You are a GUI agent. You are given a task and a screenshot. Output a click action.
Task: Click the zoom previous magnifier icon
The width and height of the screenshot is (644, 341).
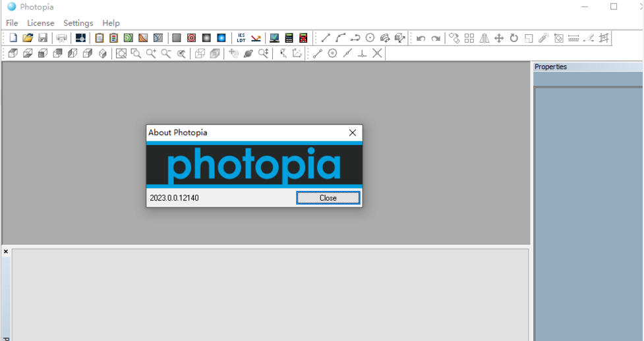(181, 53)
